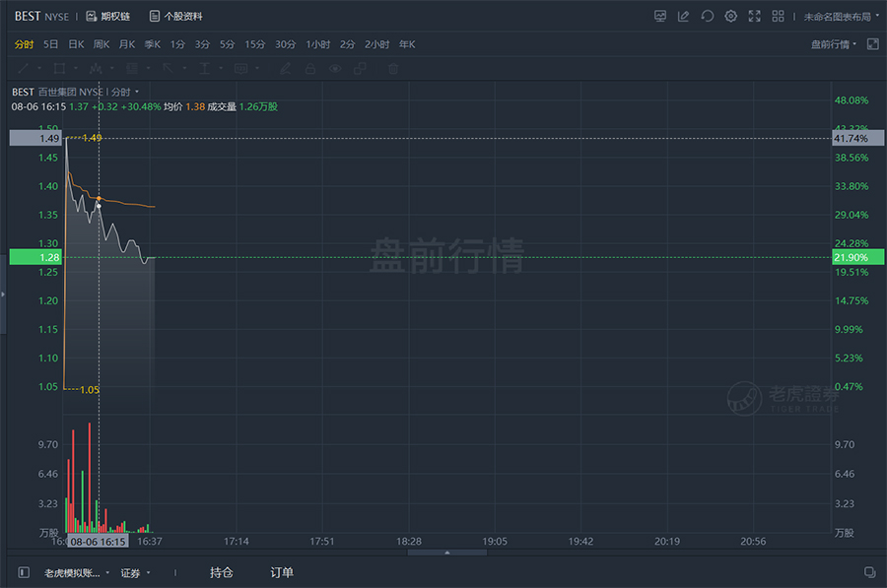Viewport: 887px width, 588px height.
Task: Click the copy/clone drawings icon
Action: click(x=360, y=69)
